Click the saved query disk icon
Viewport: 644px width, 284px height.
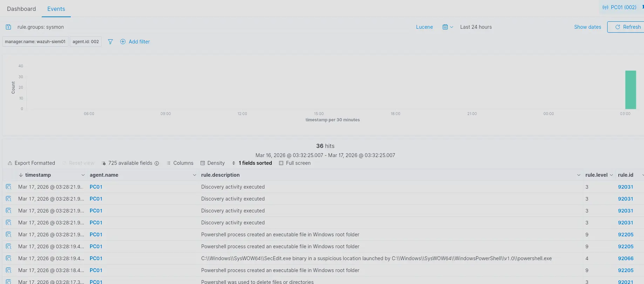coord(8,27)
